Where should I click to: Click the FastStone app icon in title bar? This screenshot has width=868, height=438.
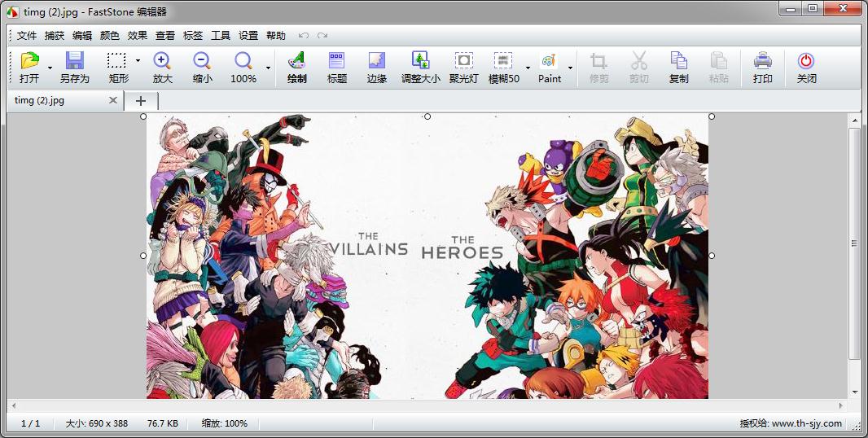point(13,11)
